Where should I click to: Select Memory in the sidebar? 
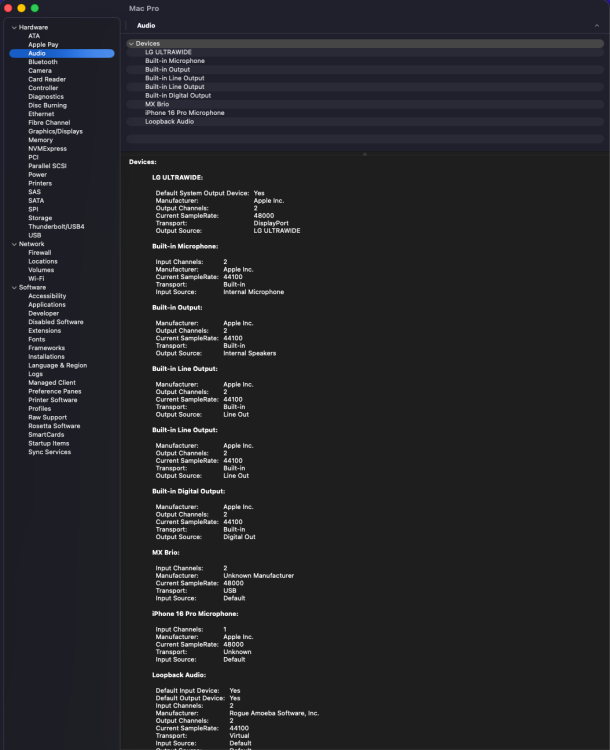(41, 140)
